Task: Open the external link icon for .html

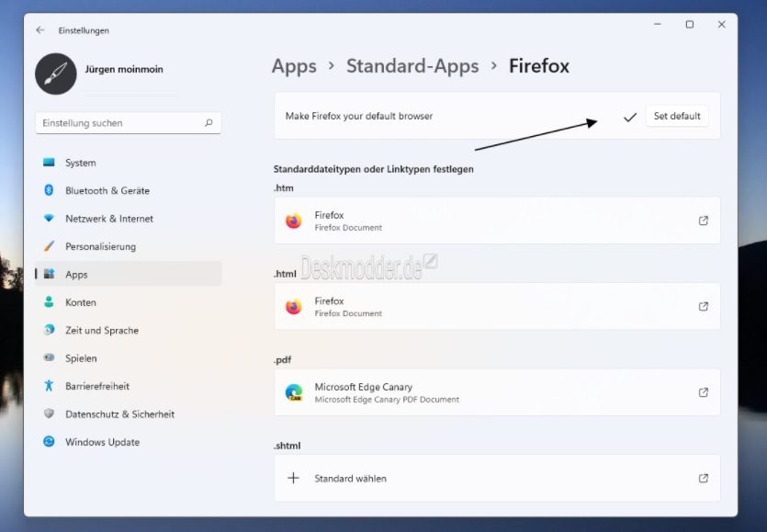Action: (704, 307)
